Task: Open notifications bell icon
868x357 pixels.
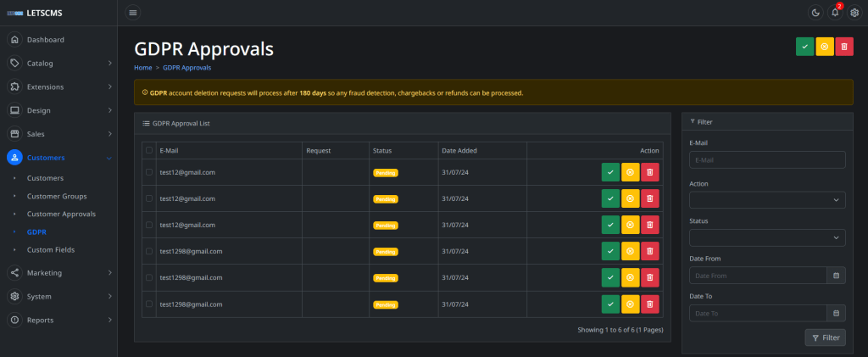Action: point(835,12)
